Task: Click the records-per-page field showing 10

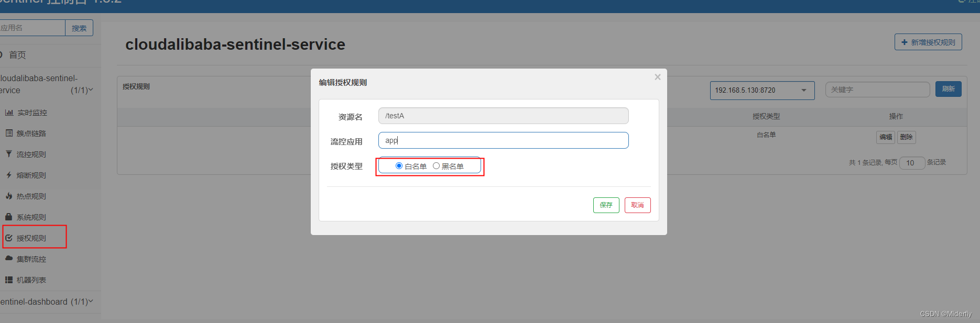Action: 912,163
